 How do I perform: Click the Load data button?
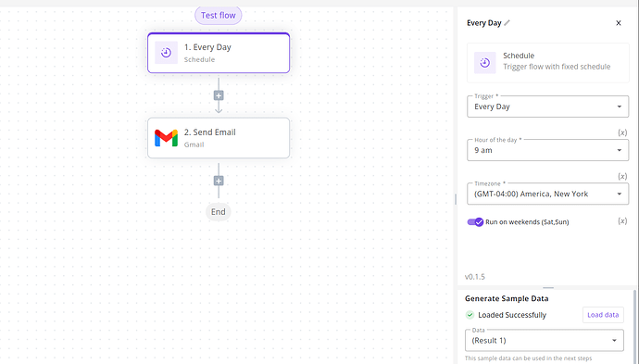click(603, 315)
